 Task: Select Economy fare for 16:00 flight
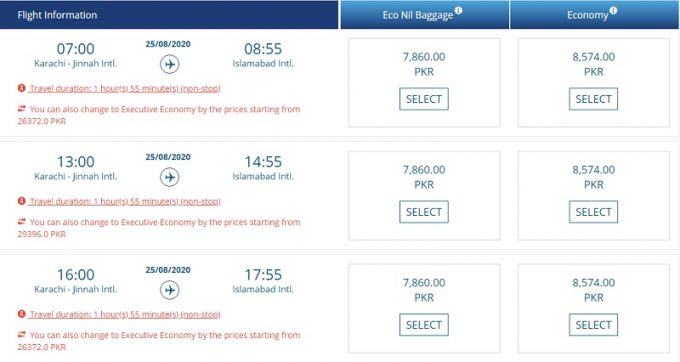tap(593, 325)
